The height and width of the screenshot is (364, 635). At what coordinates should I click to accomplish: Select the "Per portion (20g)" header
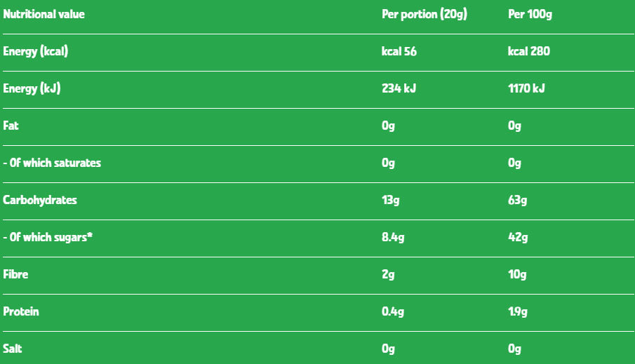coord(424,14)
